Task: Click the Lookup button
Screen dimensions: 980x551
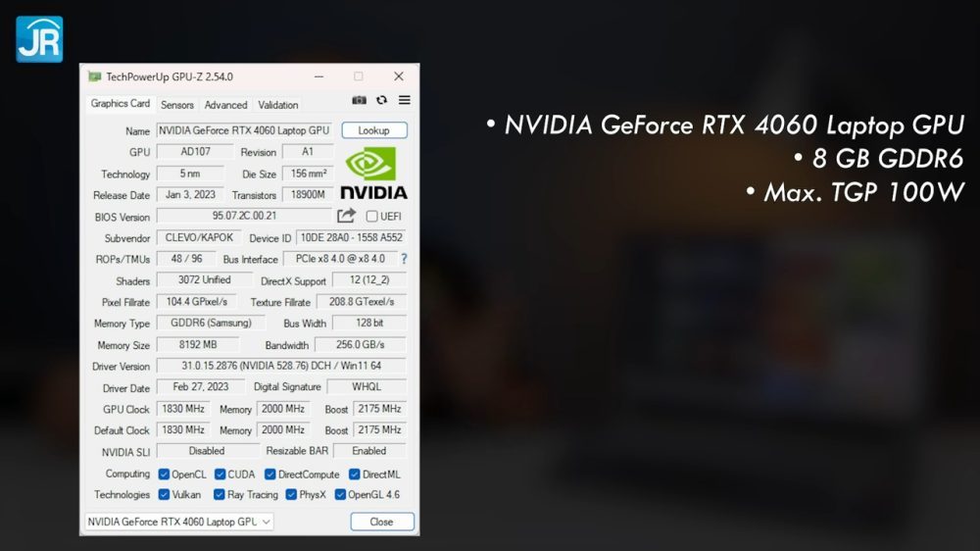Action: (373, 130)
